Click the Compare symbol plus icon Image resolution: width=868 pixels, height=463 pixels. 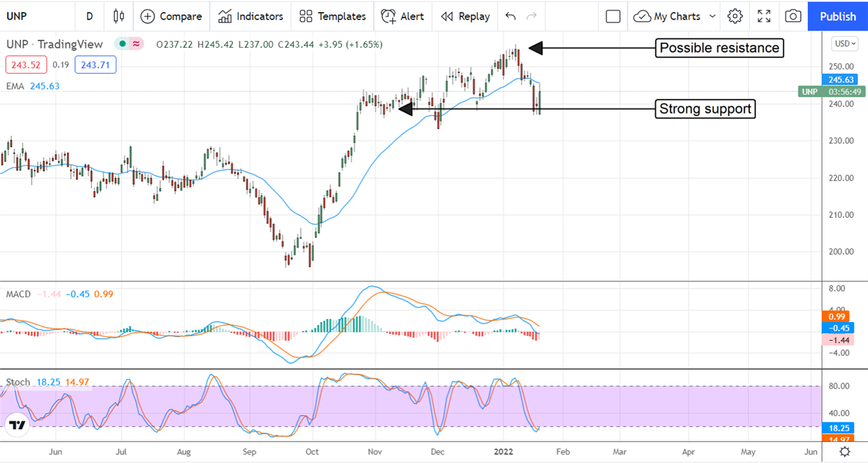[148, 16]
